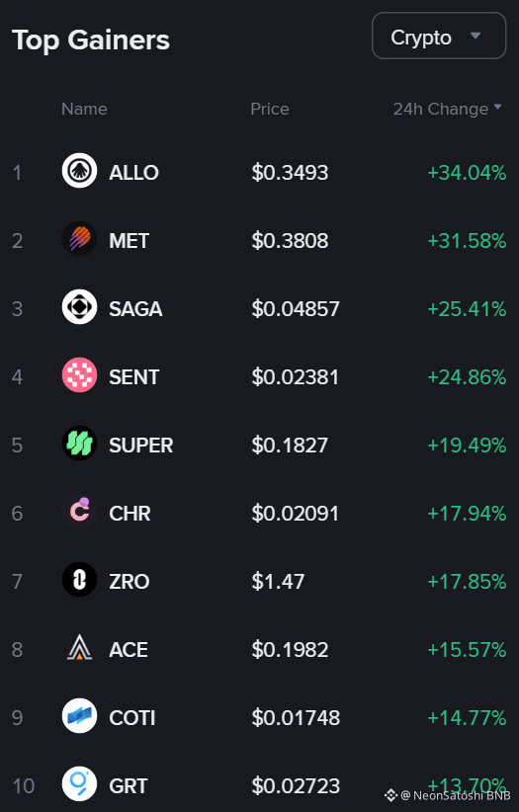Sort by the Name column header
The height and width of the screenshot is (812, 519).
click(x=84, y=109)
